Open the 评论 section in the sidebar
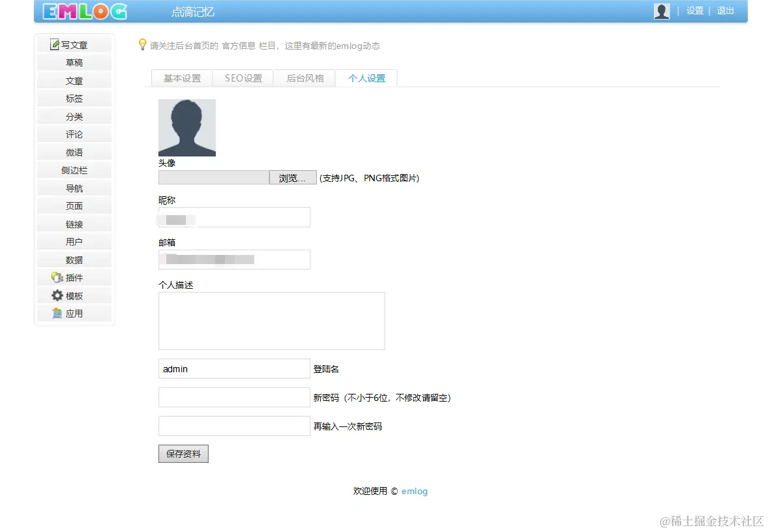The width and height of the screenshot is (768, 532). coord(74,134)
